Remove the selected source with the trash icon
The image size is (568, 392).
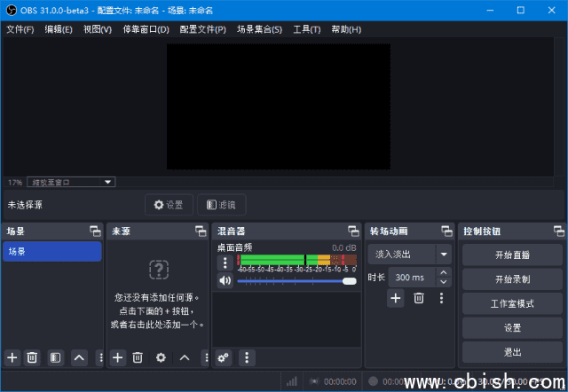(x=138, y=357)
